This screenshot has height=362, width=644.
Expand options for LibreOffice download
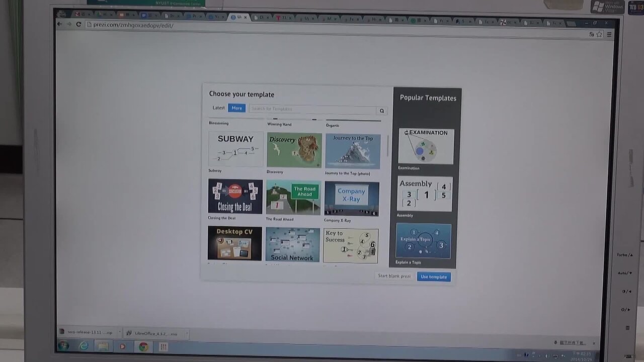point(186,333)
